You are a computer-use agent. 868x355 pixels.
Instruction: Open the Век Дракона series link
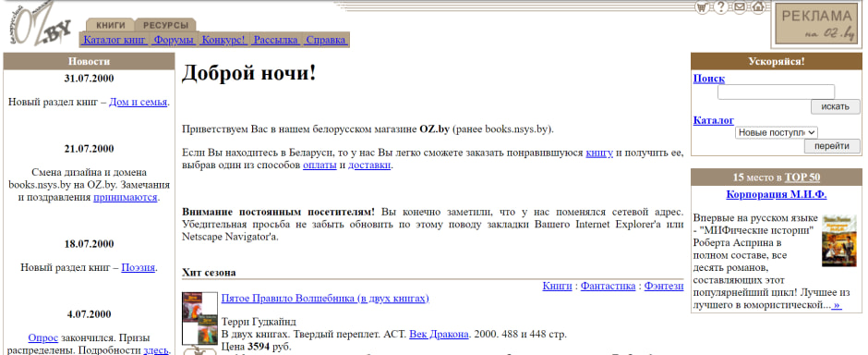(439, 334)
